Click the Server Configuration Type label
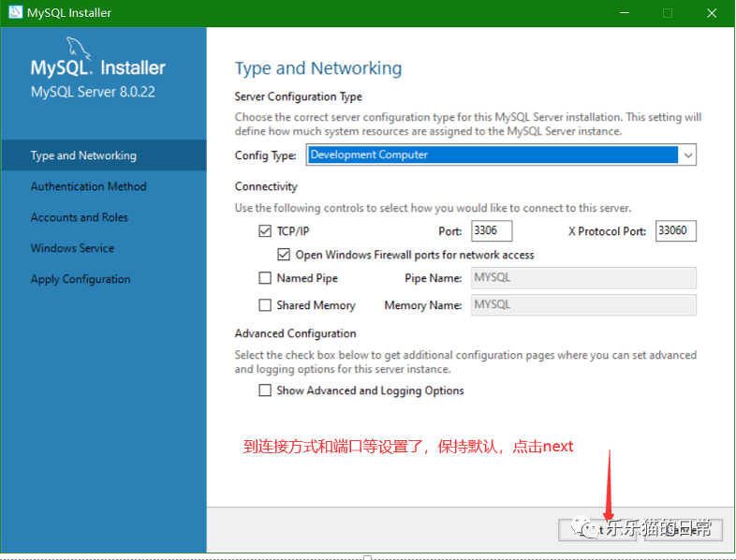The image size is (736, 560). (298, 96)
